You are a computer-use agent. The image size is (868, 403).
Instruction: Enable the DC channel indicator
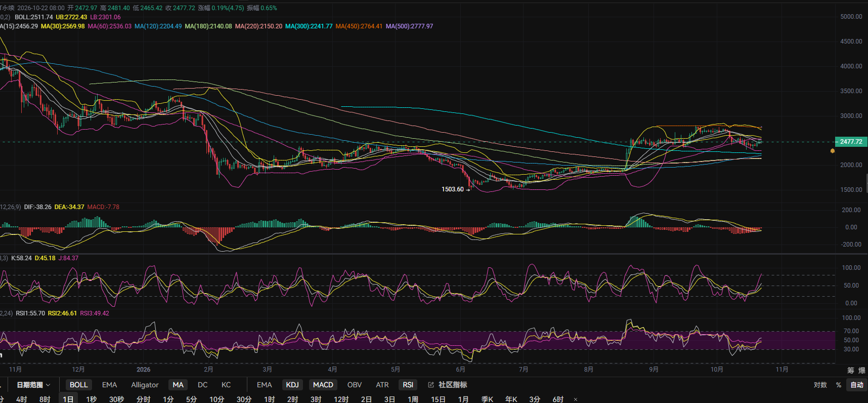[x=202, y=385]
